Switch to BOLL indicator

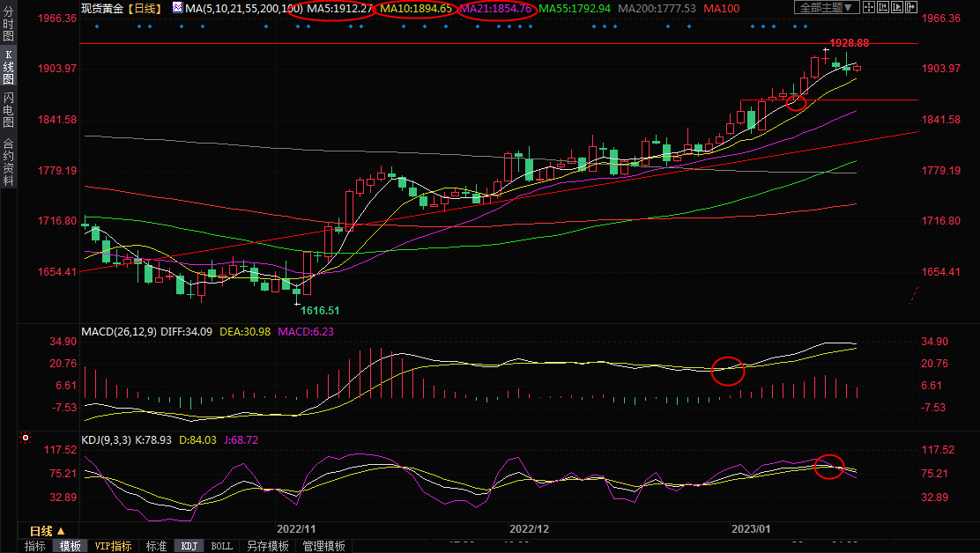pyautogui.click(x=222, y=546)
